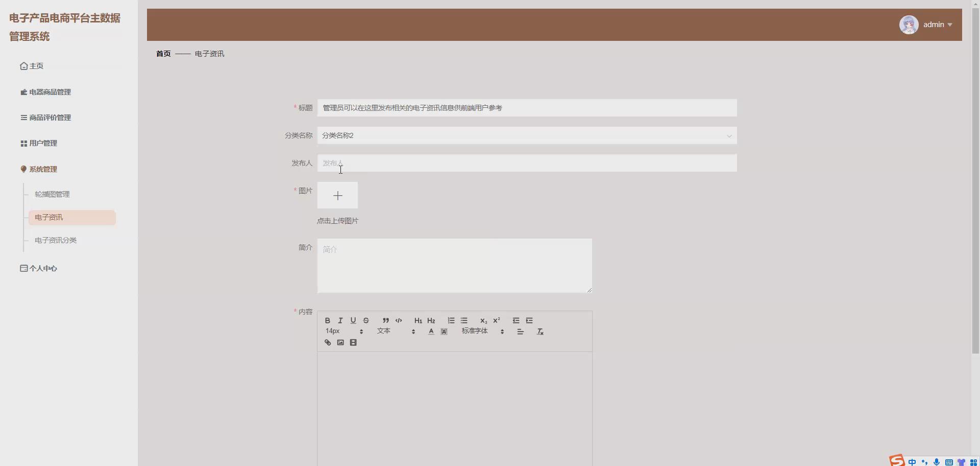Toggle punctuation mode in IME bar

tap(924, 462)
